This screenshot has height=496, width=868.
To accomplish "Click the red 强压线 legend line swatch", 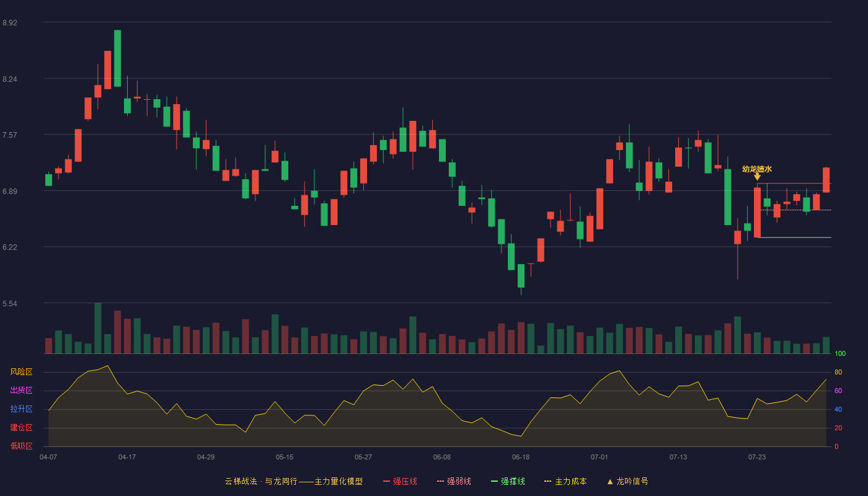I will click(387, 481).
